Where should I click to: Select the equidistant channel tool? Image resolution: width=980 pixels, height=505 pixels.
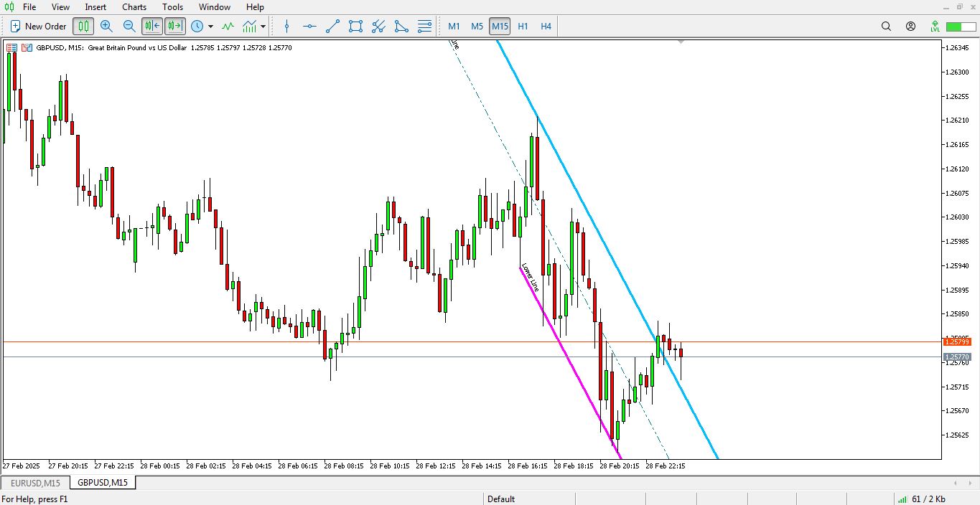[378, 27]
